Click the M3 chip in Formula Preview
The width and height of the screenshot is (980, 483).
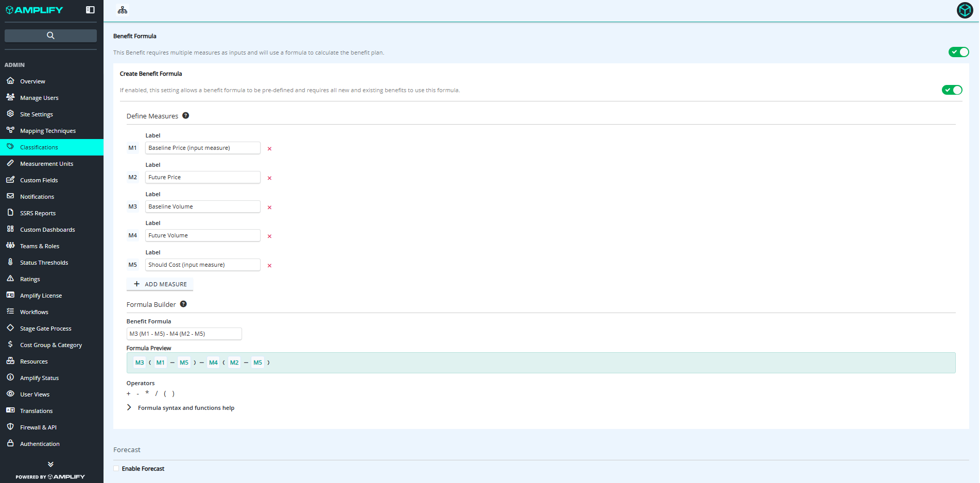click(140, 363)
